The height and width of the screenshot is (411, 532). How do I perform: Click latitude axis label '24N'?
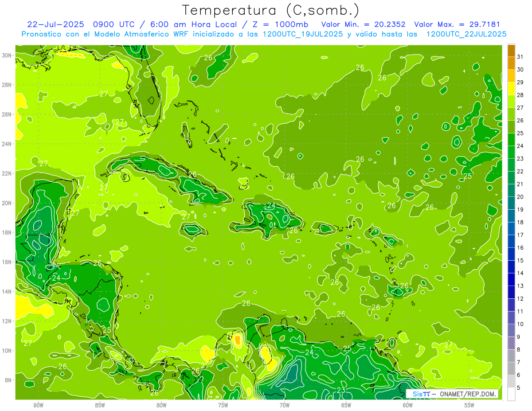click(7, 144)
